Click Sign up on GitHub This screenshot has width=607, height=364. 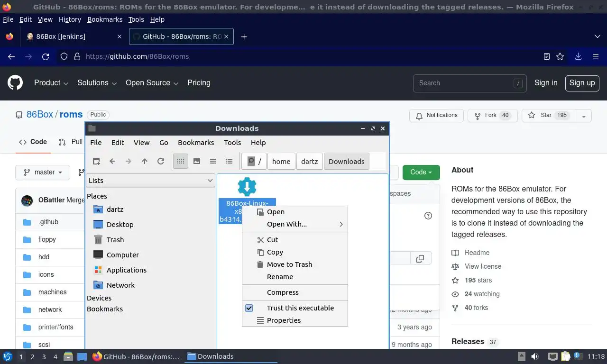coord(582,83)
